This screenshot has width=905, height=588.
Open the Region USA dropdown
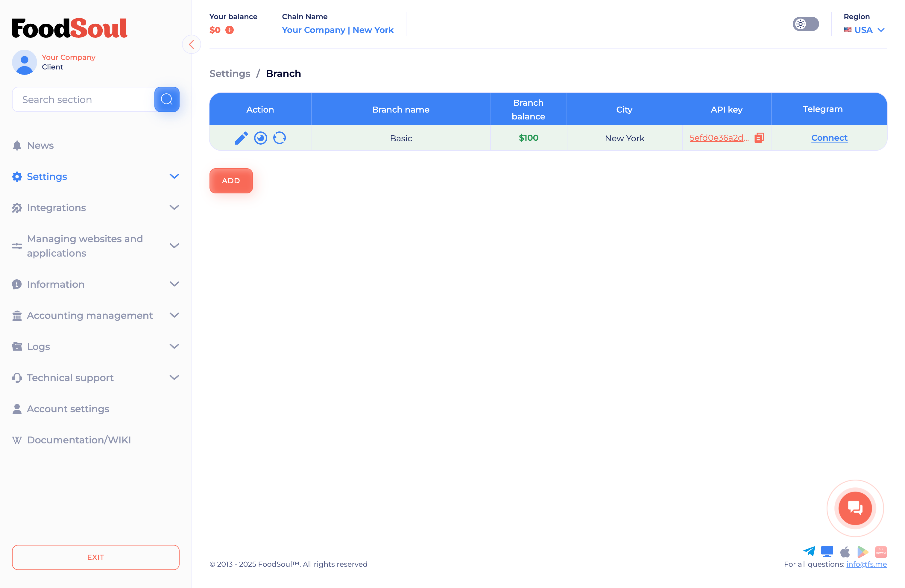864,30
